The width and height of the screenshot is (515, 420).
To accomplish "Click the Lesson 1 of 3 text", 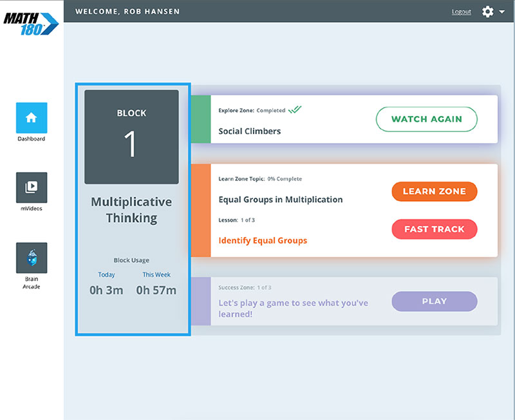I will pyautogui.click(x=236, y=220).
